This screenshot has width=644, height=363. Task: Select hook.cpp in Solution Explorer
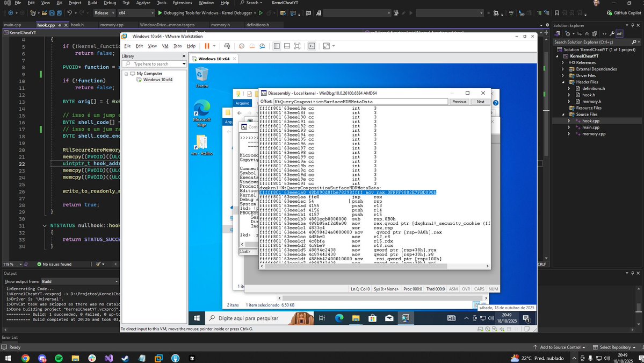(x=591, y=121)
